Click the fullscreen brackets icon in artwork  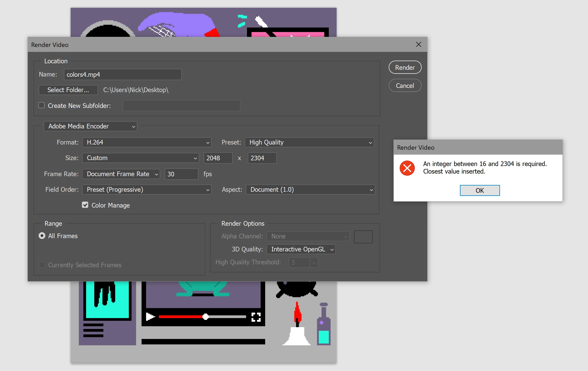point(256,317)
